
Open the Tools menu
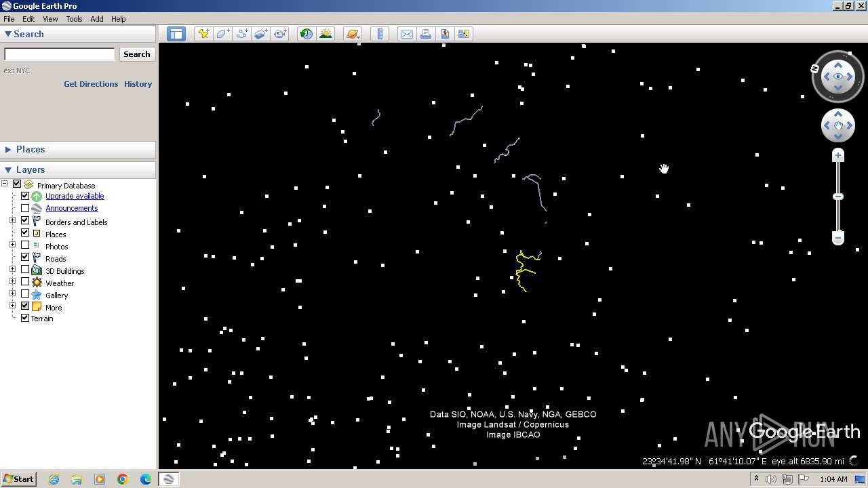[74, 19]
